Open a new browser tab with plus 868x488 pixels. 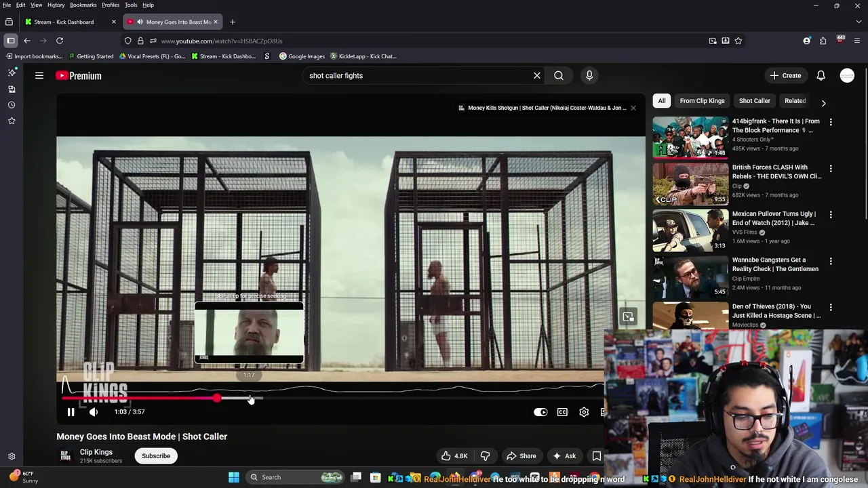(x=233, y=22)
